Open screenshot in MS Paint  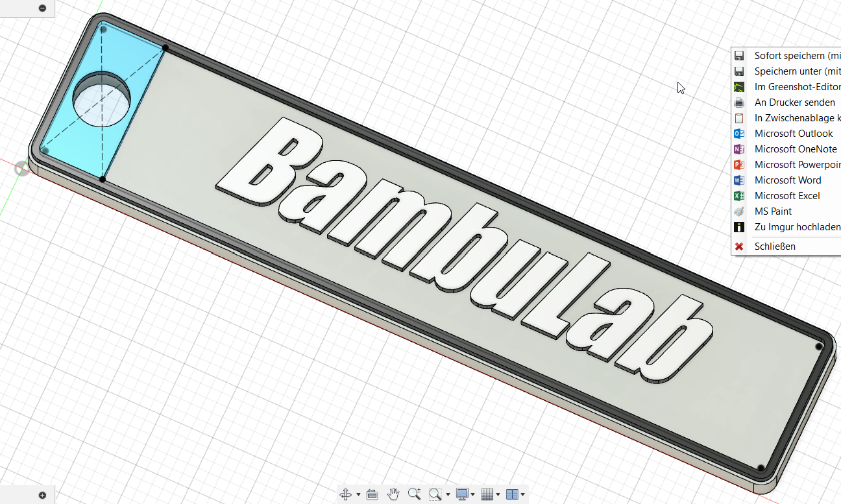[x=786, y=211]
